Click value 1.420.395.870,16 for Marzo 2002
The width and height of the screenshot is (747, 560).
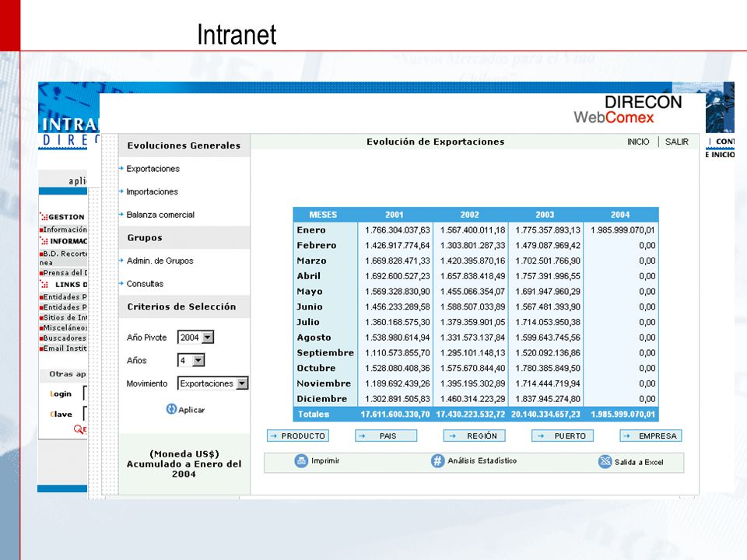click(x=472, y=261)
